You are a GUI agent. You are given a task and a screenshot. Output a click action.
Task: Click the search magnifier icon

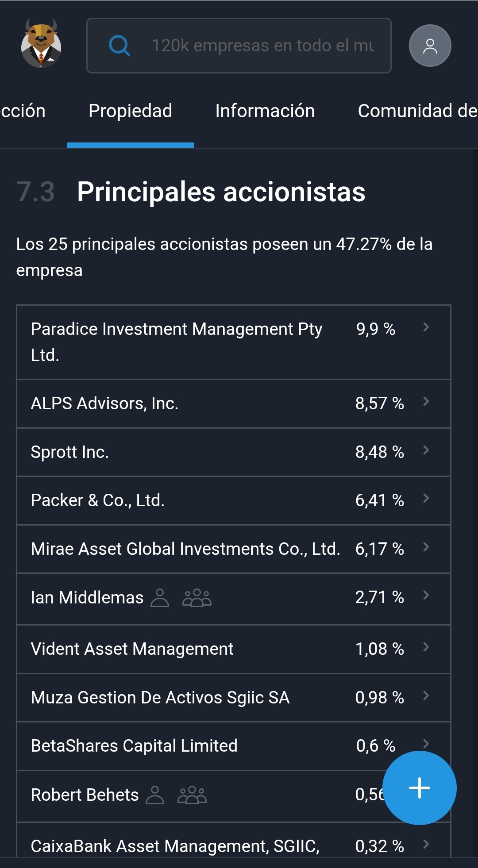point(119,46)
